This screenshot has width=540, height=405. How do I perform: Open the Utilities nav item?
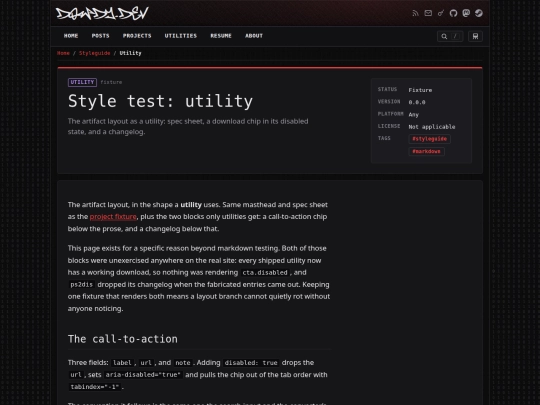tap(181, 36)
